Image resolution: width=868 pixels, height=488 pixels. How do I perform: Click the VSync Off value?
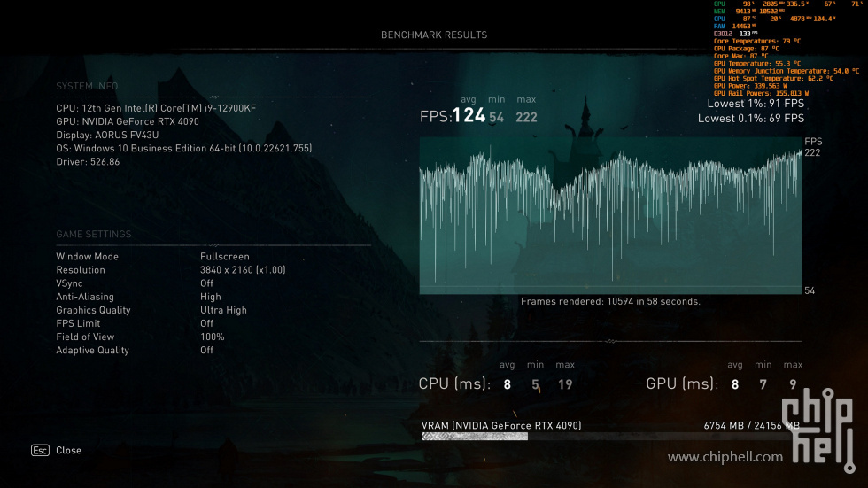click(x=207, y=283)
